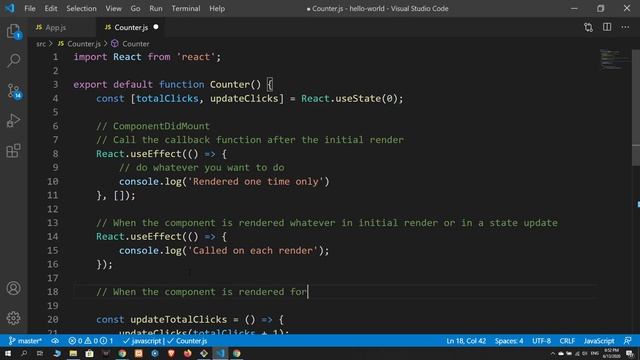Open the File menu

tap(30, 8)
